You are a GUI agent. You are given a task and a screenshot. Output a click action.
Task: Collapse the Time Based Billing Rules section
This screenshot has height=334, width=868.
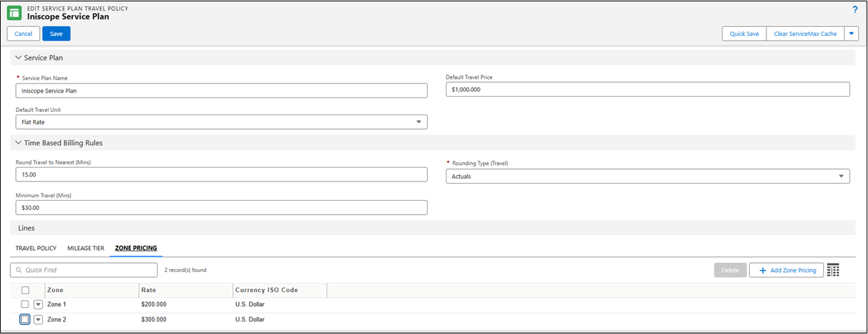tap(19, 144)
